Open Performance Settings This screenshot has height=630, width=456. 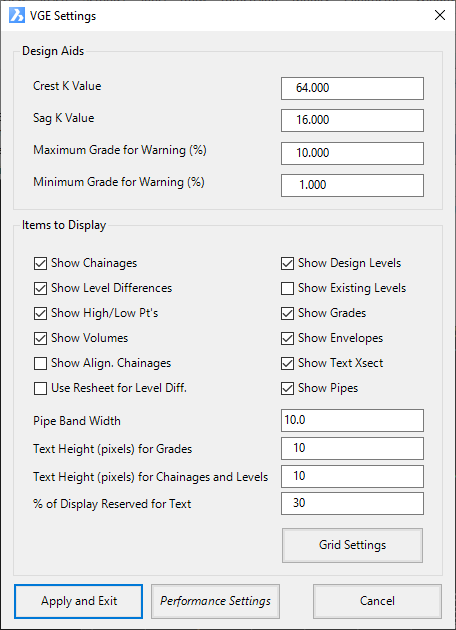[215, 601]
